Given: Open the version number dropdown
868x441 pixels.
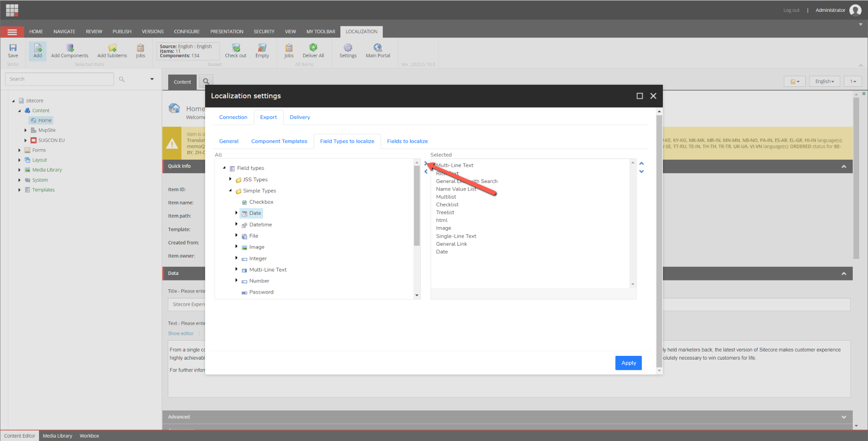Looking at the screenshot, I should [853, 81].
